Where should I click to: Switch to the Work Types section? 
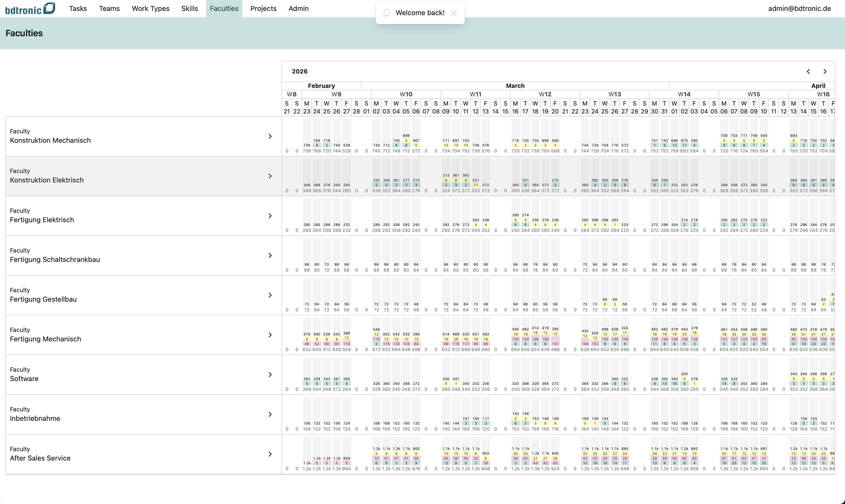pos(151,8)
